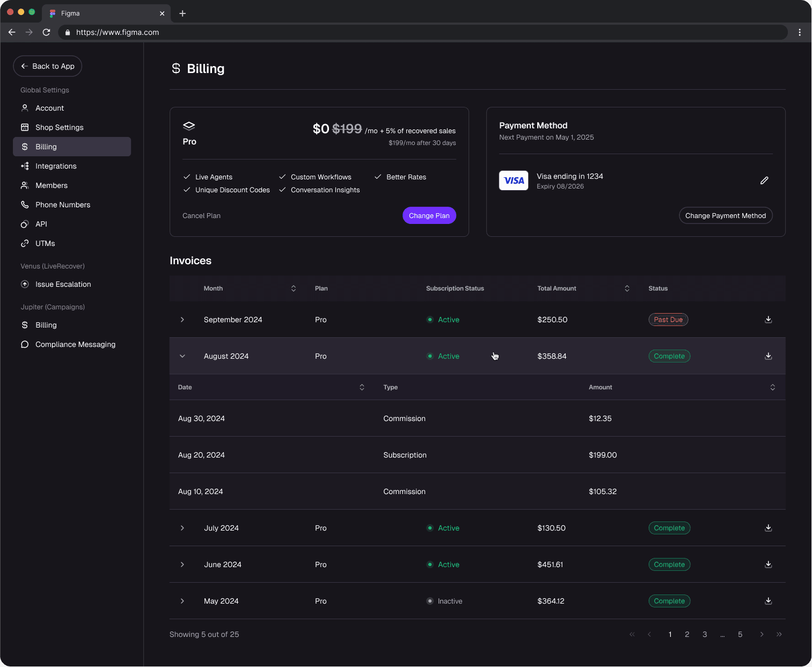Viewport: 812px width, 667px height.
Task: Select Account in the sidebar via its icon
Action: (x=25, y=108)
